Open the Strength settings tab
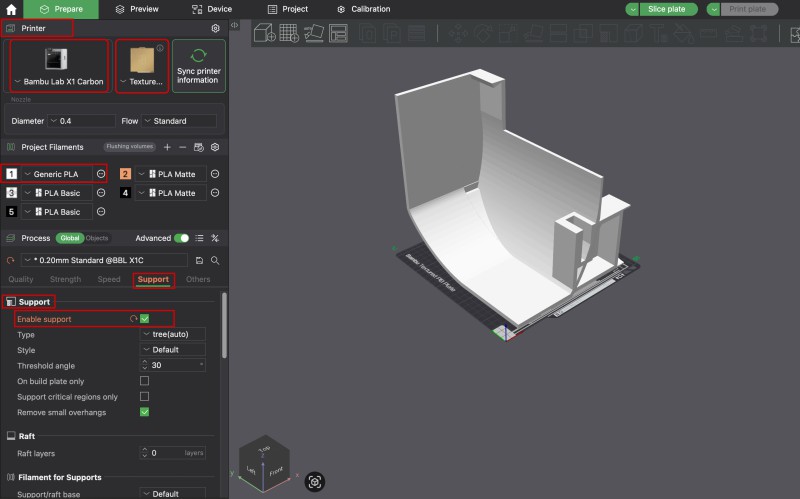800x499 pixels. 65,279
